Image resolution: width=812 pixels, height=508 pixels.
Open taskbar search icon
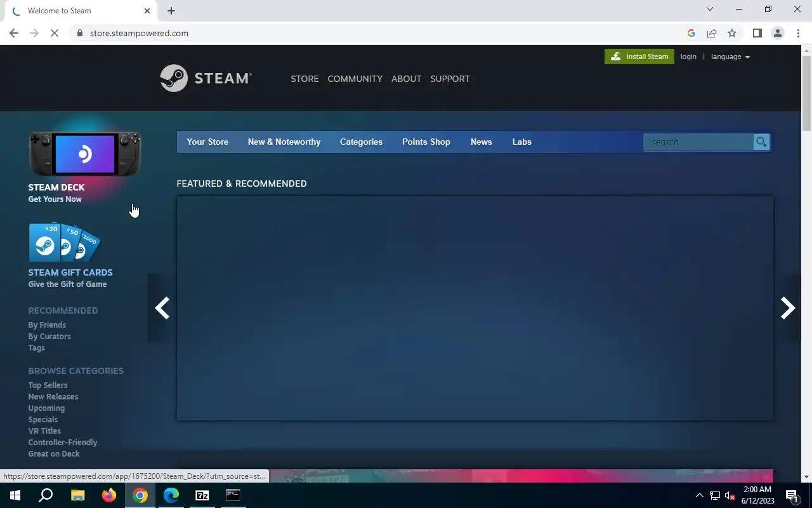coord(46,495)
